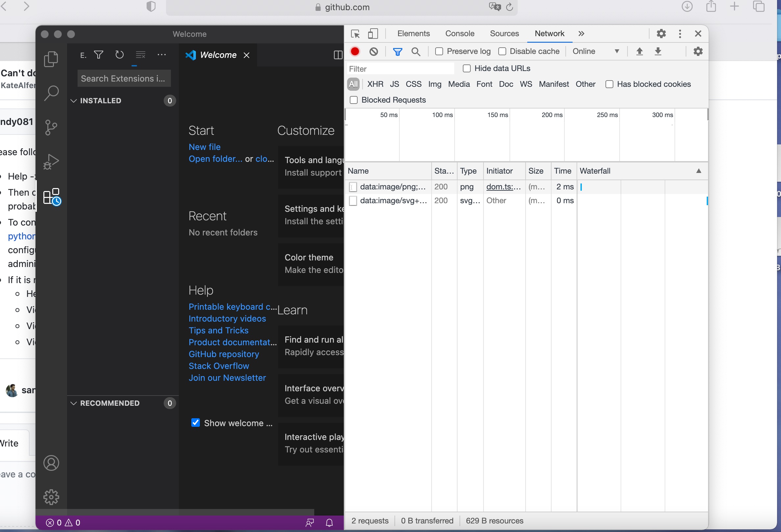Open the Search panel in VS Code
Viewport: 781px width, 532px height.
51,93
